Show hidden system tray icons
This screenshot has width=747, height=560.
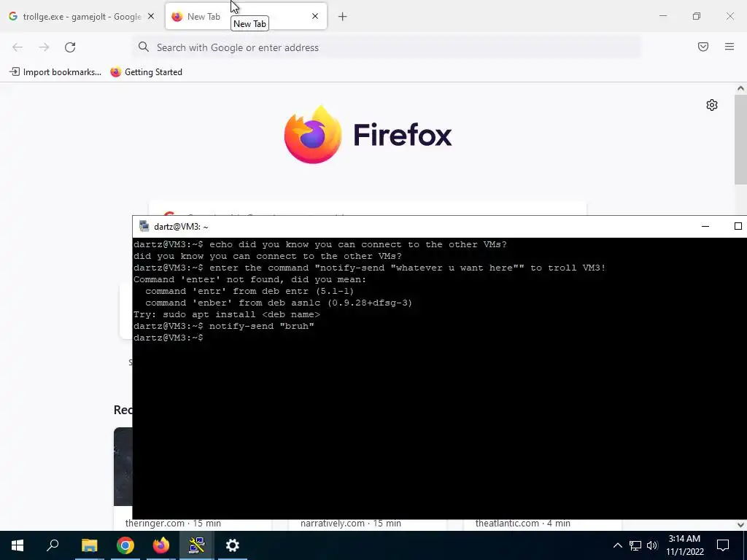point(617,545)
